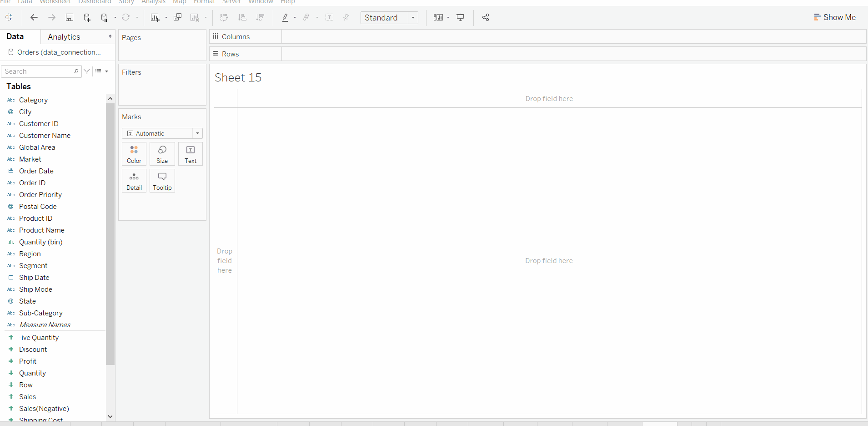Select the -ive Quantity calculated measure

[39, 338]
